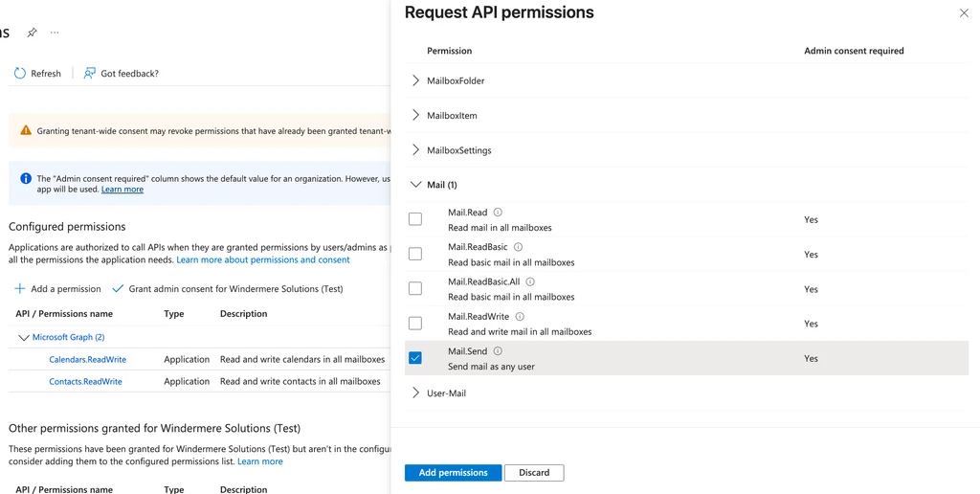Check the Mail.Read permission checkbox

pos(415,219)
